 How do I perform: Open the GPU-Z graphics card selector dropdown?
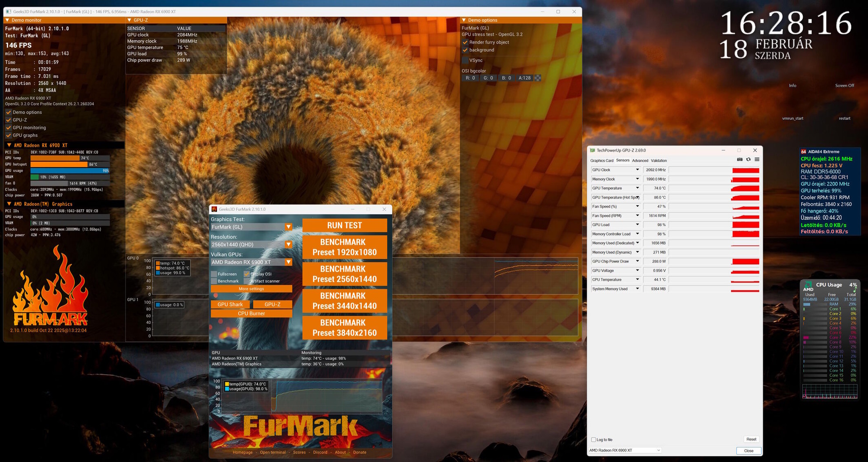click(x=625, y=450)
